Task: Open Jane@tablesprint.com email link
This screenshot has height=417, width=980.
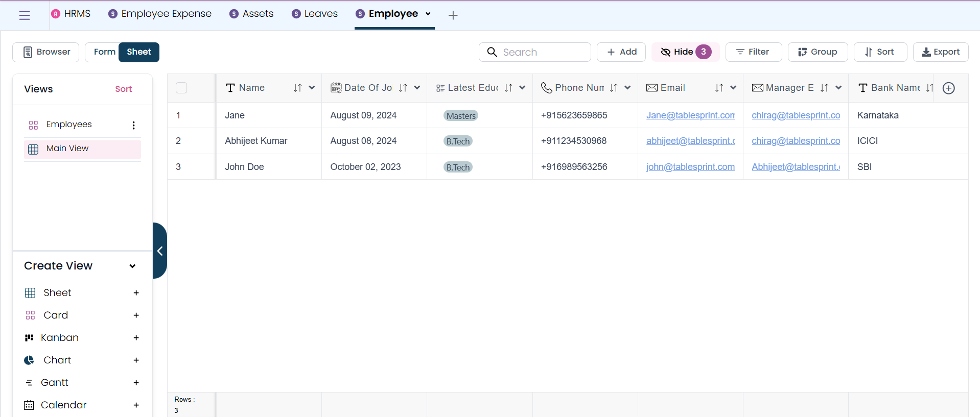Action: click(690, 115)
